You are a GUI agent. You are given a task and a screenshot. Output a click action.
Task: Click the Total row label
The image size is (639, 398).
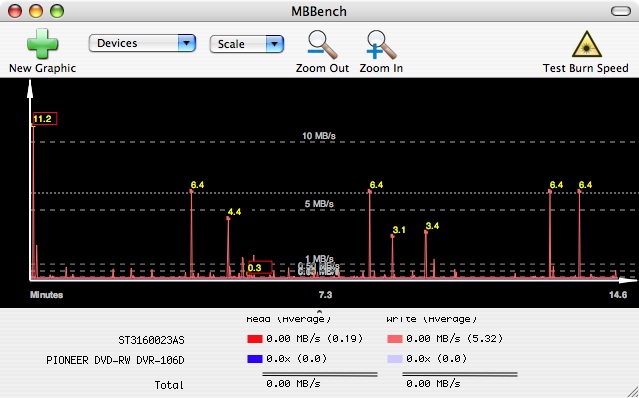click(169, 385)
